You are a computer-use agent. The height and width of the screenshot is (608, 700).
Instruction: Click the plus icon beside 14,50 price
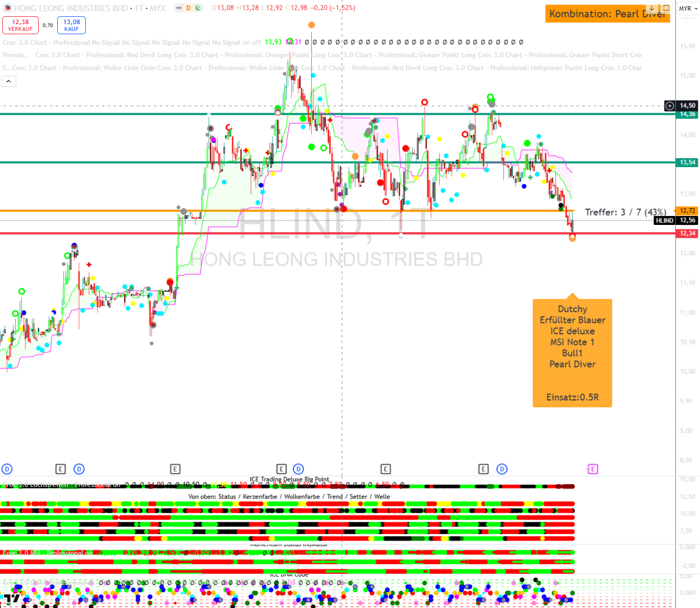coord(670,105)
